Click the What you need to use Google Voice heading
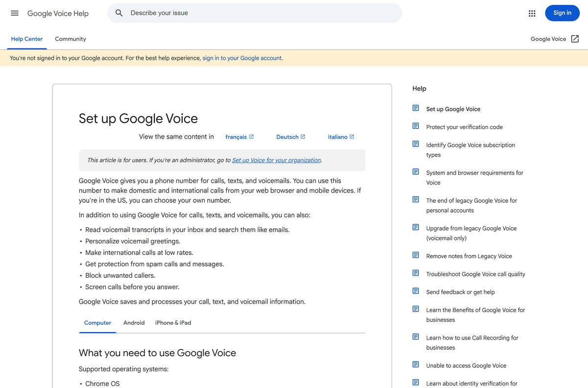This screenshot has width=588, height=388. click(x=157, y=353)
